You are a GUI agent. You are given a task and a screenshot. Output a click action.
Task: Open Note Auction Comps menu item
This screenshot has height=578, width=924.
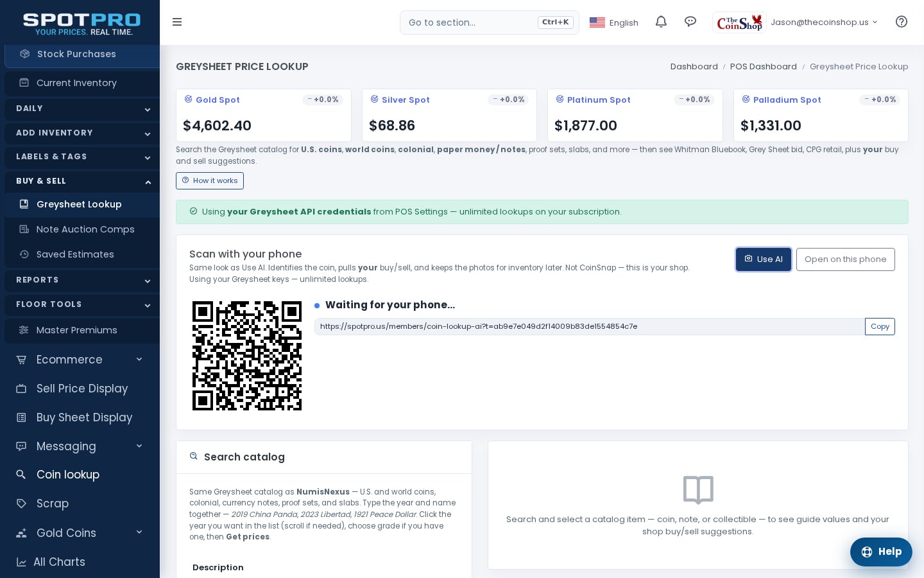click(82, 229)
